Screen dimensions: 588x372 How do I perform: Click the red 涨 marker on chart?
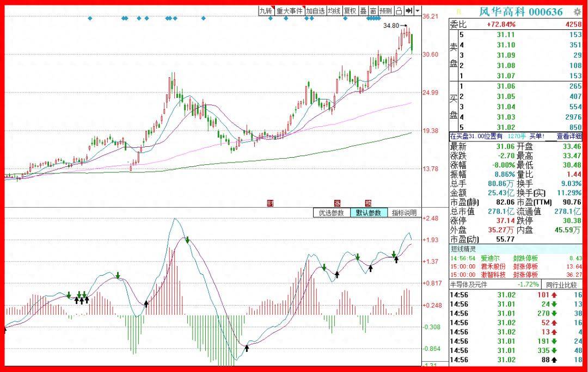click(x=338, y=203)
